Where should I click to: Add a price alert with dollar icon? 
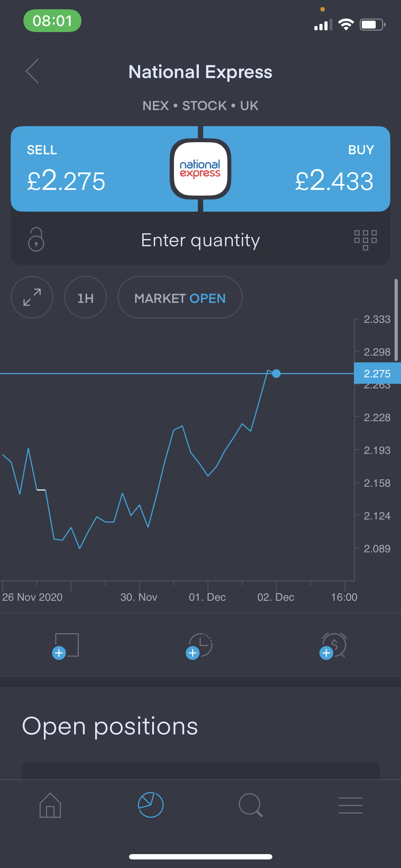pyautogui.click(x=333, y=646)
